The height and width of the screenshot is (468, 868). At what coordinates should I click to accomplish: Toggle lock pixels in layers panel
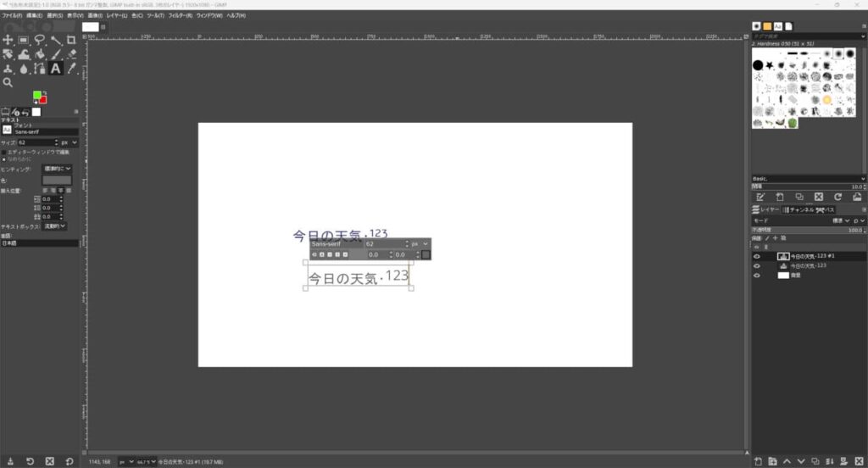pos(767,238)
